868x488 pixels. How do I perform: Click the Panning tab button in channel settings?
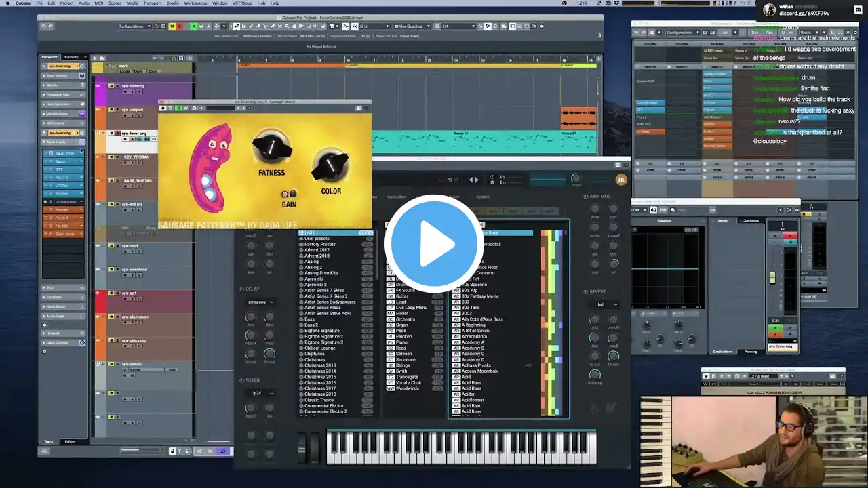751,352
